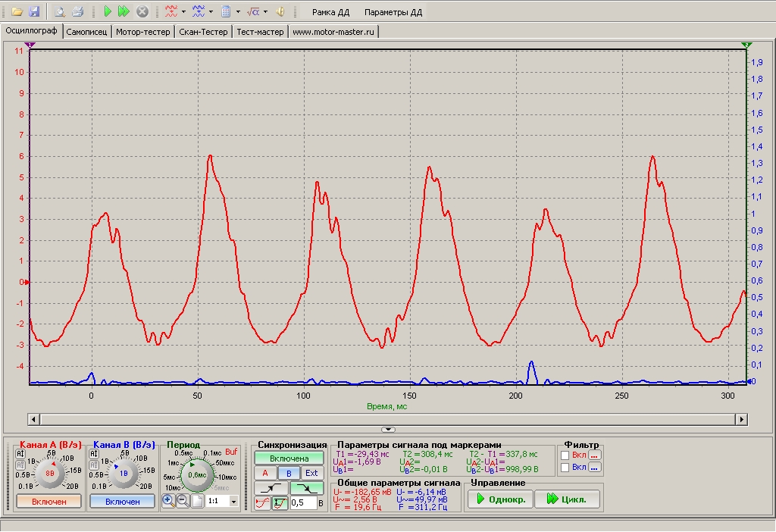The image size is (776, 532).
Task: Start single capture with the toolbar play icon
Action: 108,11
